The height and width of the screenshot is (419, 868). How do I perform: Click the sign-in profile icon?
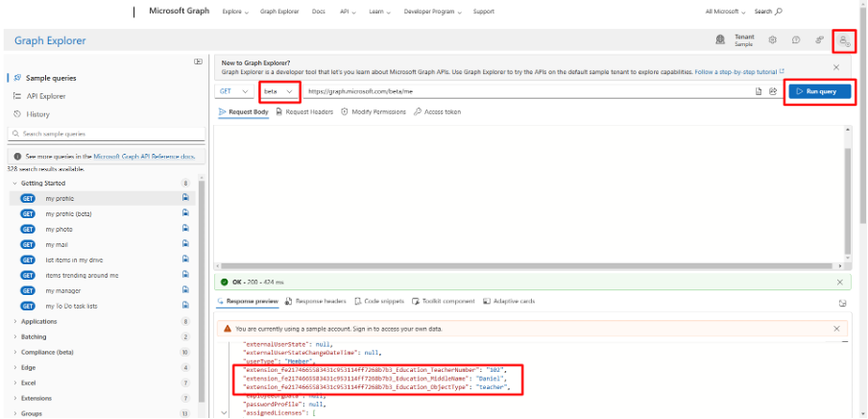point(844,40)
